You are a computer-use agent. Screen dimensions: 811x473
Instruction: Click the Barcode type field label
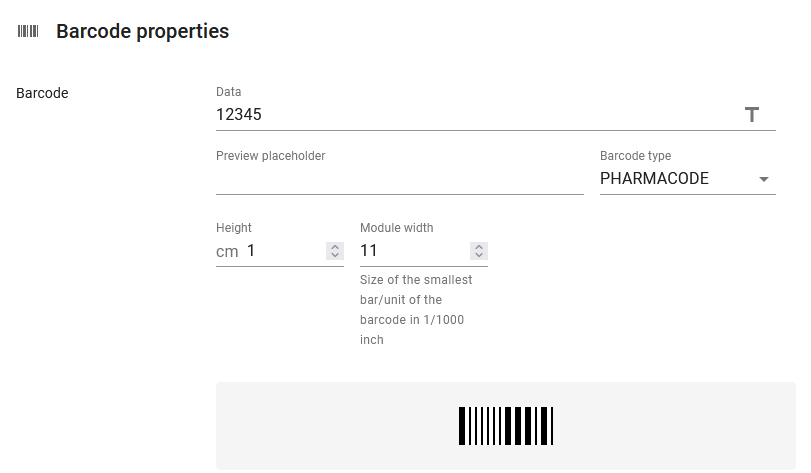coord(635,156)
